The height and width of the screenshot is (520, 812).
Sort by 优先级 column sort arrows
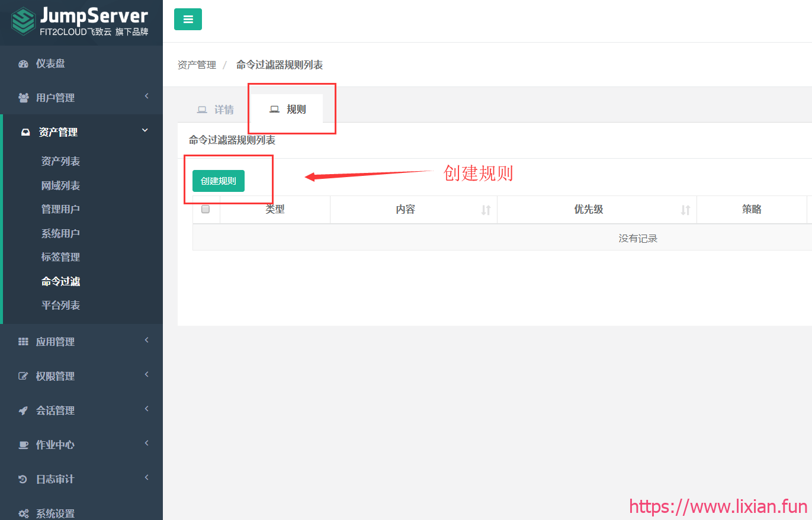(x=685, y=210)
